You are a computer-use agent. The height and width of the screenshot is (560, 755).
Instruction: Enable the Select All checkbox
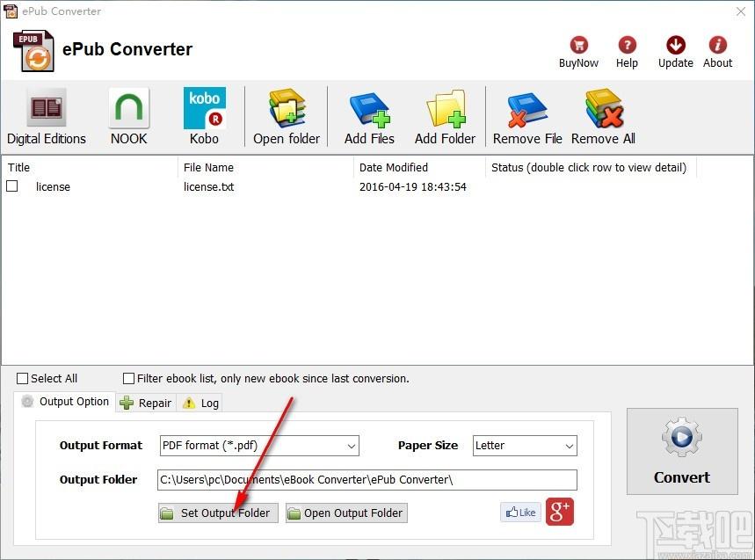[x=22, y=379]
